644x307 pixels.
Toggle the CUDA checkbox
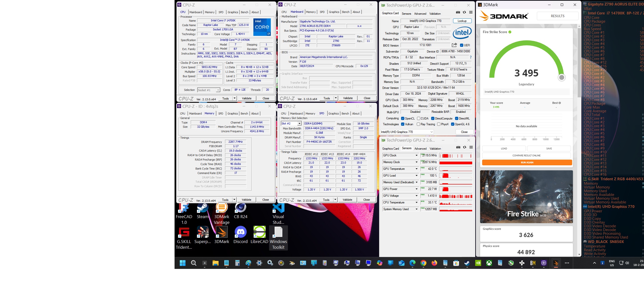click(x=418, y=119)
